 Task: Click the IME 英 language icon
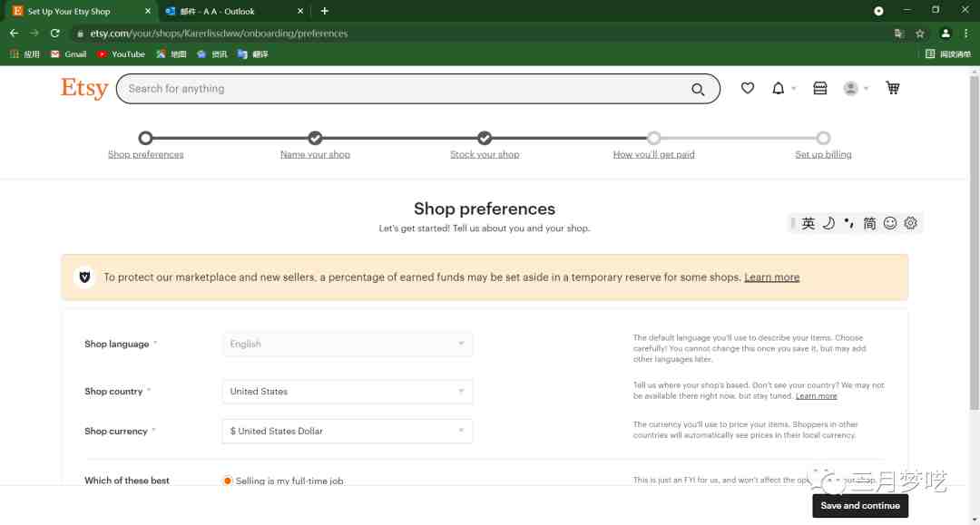tap(808, 223)
